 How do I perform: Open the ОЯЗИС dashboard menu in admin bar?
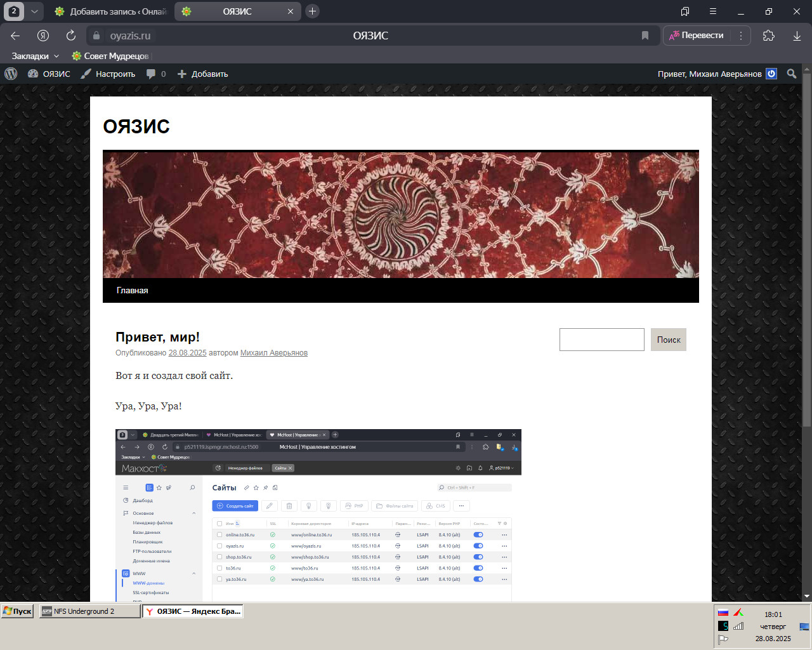coord(49,74)
